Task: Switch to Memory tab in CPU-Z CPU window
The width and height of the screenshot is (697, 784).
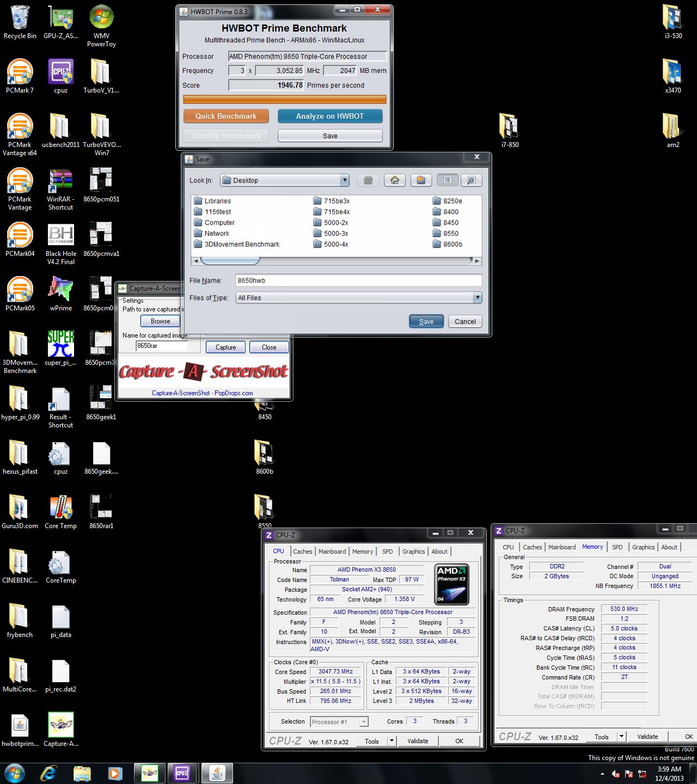Action: pyautogui.click(x=363, y=552)
